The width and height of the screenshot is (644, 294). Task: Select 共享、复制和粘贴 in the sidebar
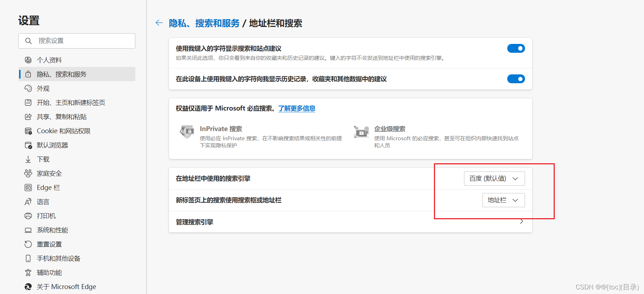tap(77, 117)
